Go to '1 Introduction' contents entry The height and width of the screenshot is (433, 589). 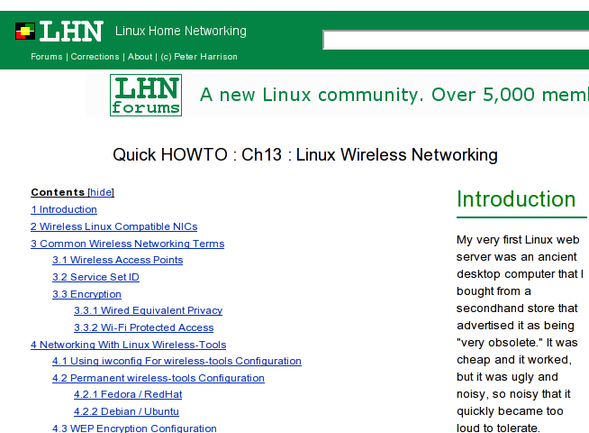[x=64, y=210]
